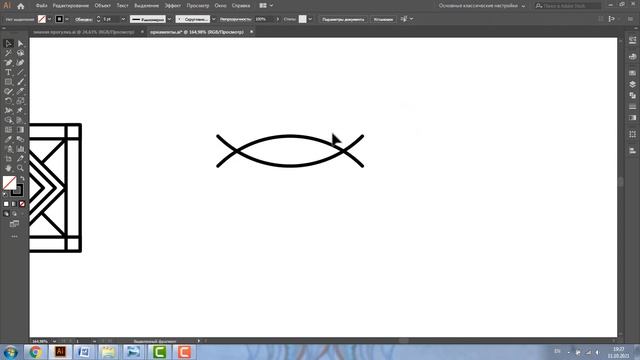Click the Fill swatch in toolbar
The height and width of the screenshot is (360, 640).
click(9, 183)
